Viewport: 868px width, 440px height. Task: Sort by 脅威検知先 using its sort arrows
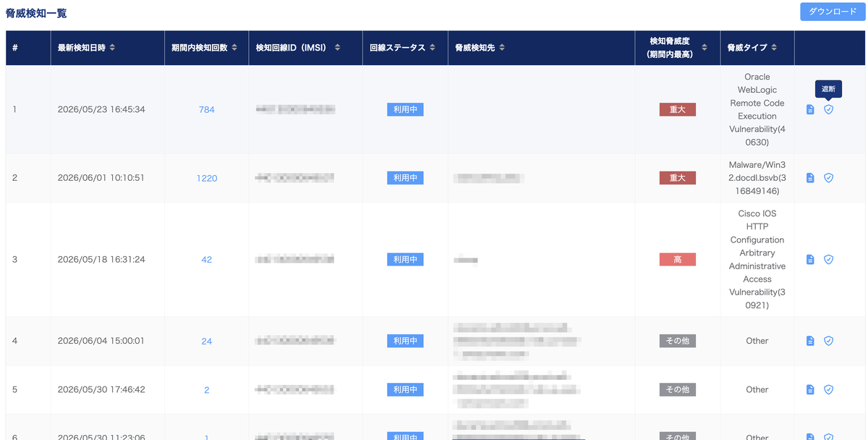502,48
